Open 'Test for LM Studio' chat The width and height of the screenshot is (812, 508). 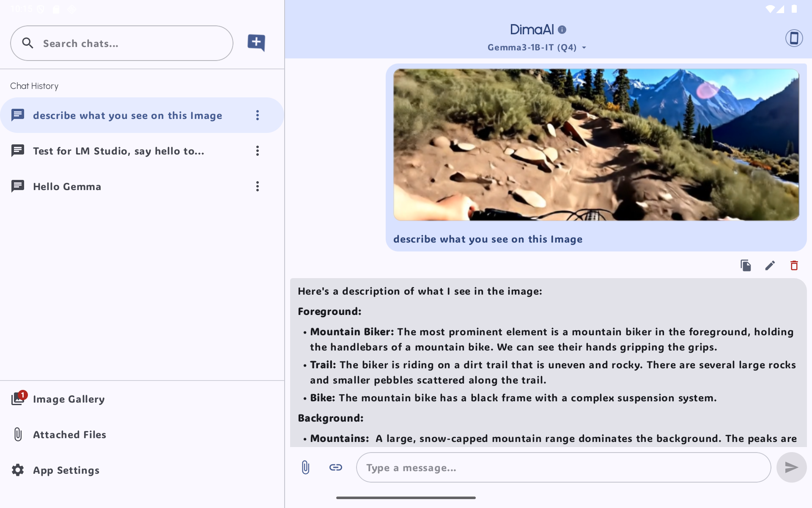click(118, 151)
